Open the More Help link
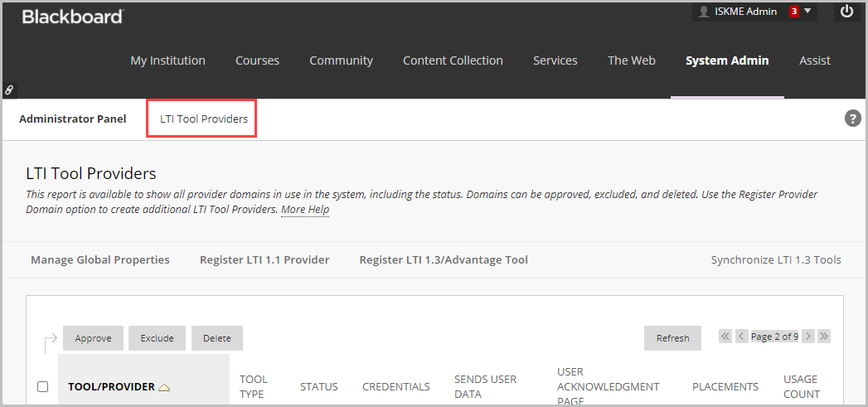Screen dimensions: 868x407 point(305,210)
